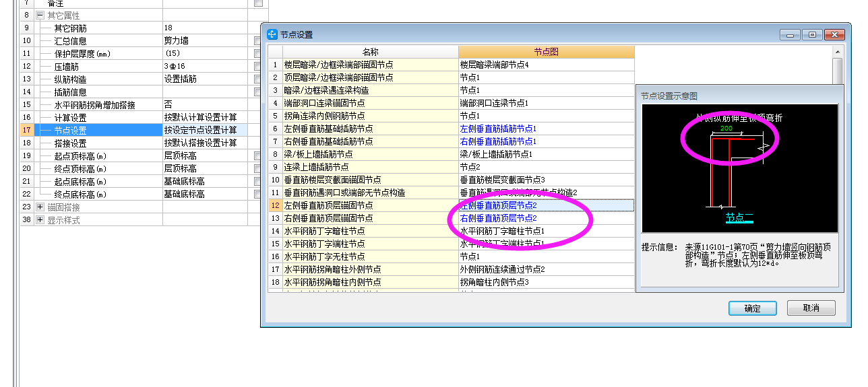Select row 拐角连梁内侧钢筋节点
Image resolution: width=868 pixels, height=387 pixels.
click(371, 116)
